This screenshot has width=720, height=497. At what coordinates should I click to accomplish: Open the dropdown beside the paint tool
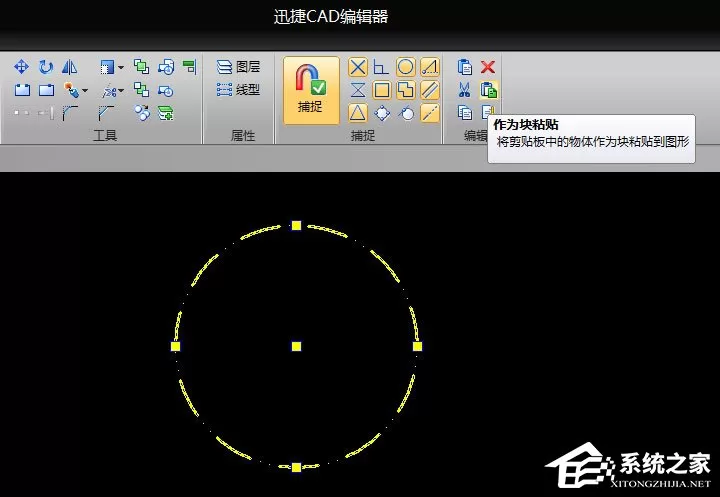click(x=84, y=90)
